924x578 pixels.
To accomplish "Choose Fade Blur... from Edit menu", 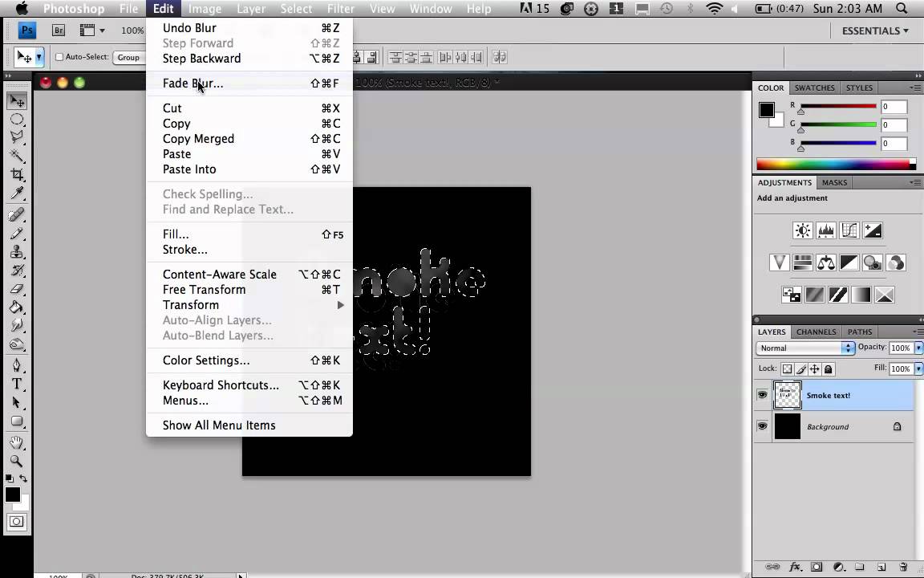I will (249, 83).
